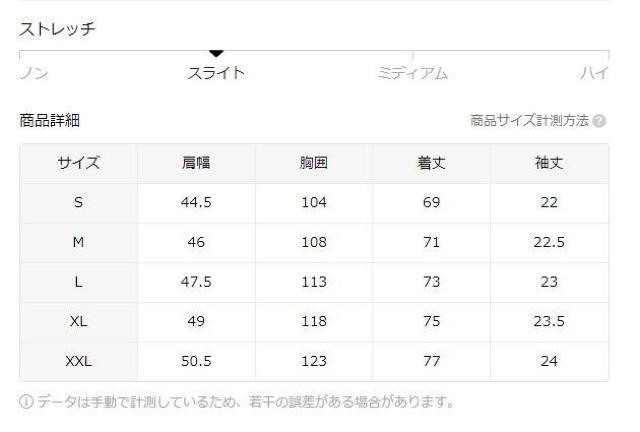The height and width of the screenshot is (432, 640).
Task: Click the info icon beside measurement disclaimer
Action: [x=26, y=403]
